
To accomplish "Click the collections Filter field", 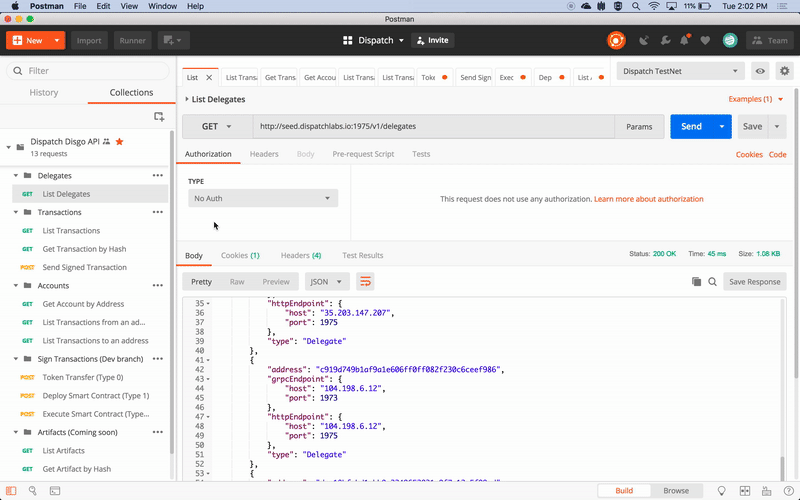I will click(87, 71).
